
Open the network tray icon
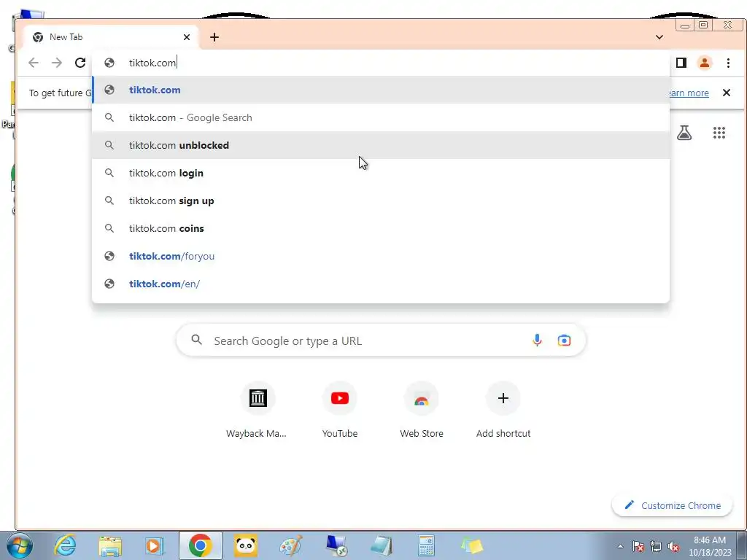[656, 546]
